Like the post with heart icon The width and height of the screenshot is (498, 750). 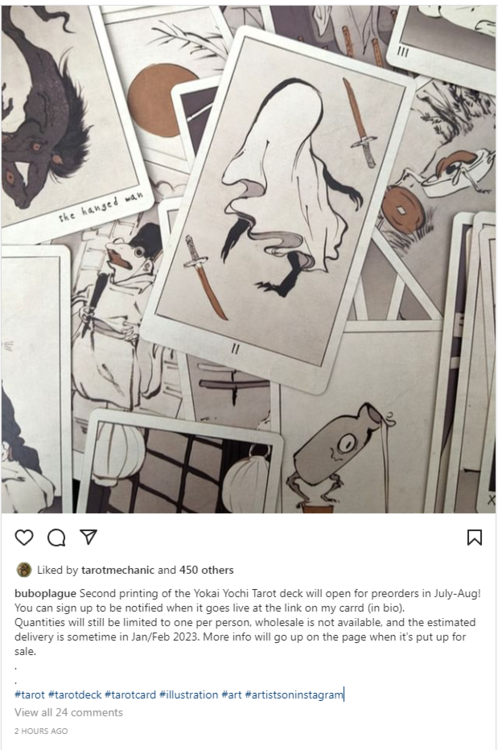point(24,537)
